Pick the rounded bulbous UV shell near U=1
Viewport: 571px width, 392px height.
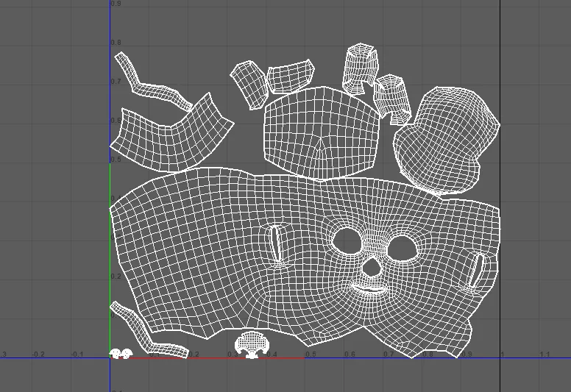447,141
